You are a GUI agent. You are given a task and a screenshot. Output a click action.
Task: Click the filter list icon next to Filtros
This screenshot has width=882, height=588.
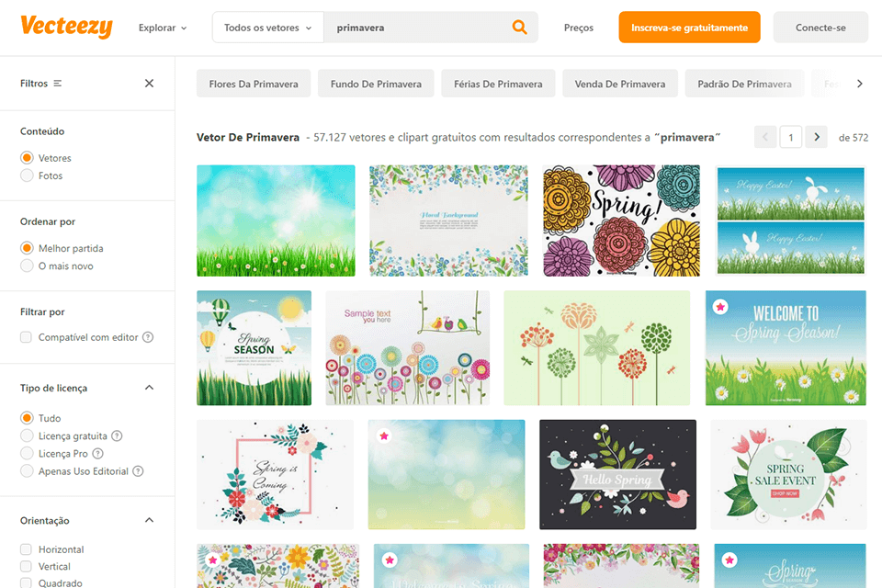coord(57,83)
